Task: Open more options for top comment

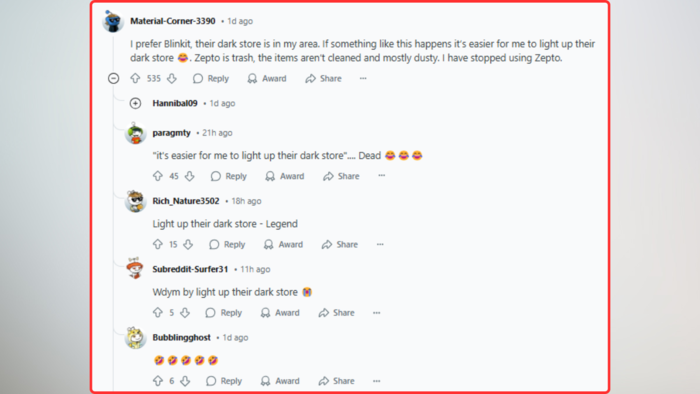Action: pos(363,78)
